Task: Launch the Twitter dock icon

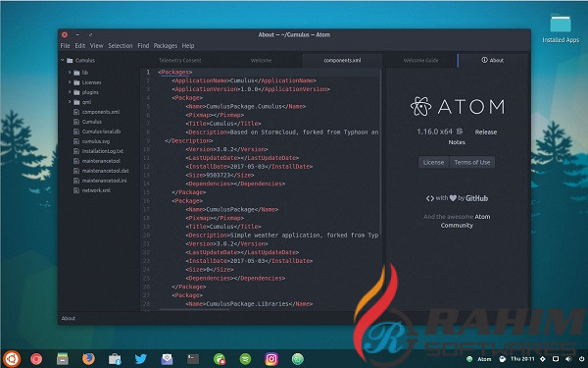Action: [x=140, y=359]
